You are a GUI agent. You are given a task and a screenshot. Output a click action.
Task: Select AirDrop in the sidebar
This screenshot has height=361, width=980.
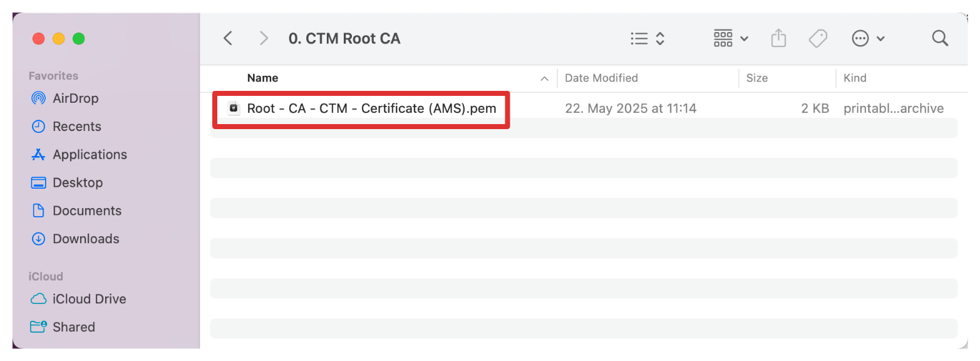pyautogui.click(x=75, y=98)
